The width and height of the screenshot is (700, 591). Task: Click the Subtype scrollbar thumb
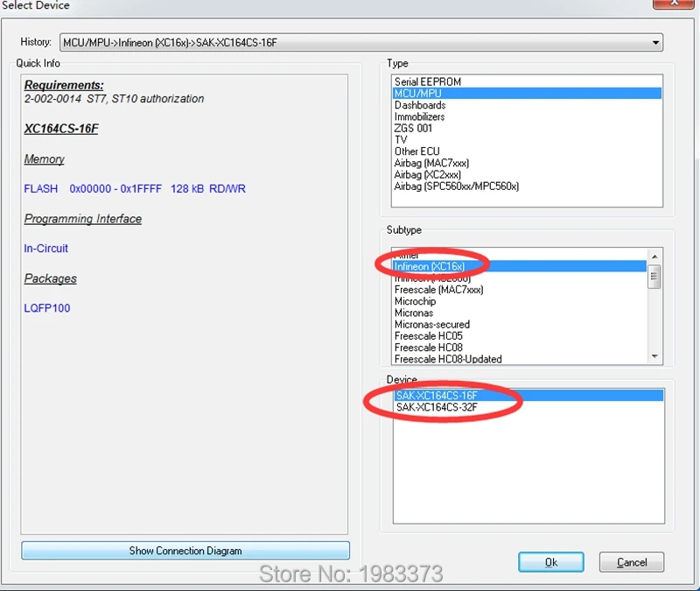(x=654, y=277)
